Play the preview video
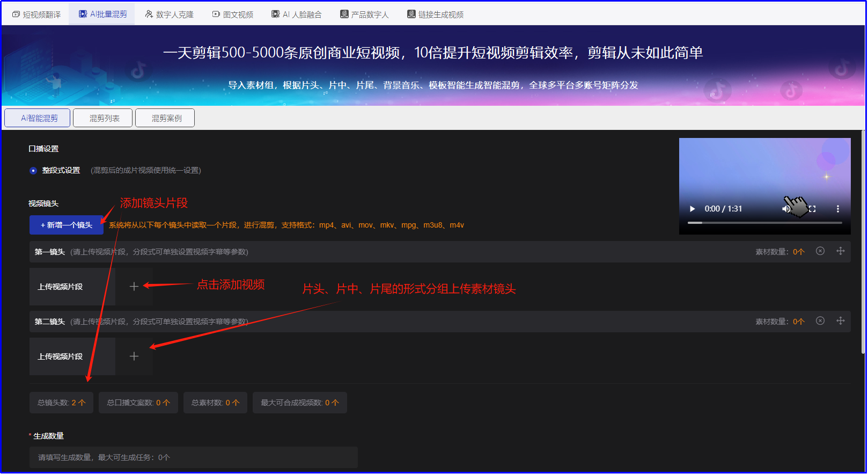 coord(692,209)
